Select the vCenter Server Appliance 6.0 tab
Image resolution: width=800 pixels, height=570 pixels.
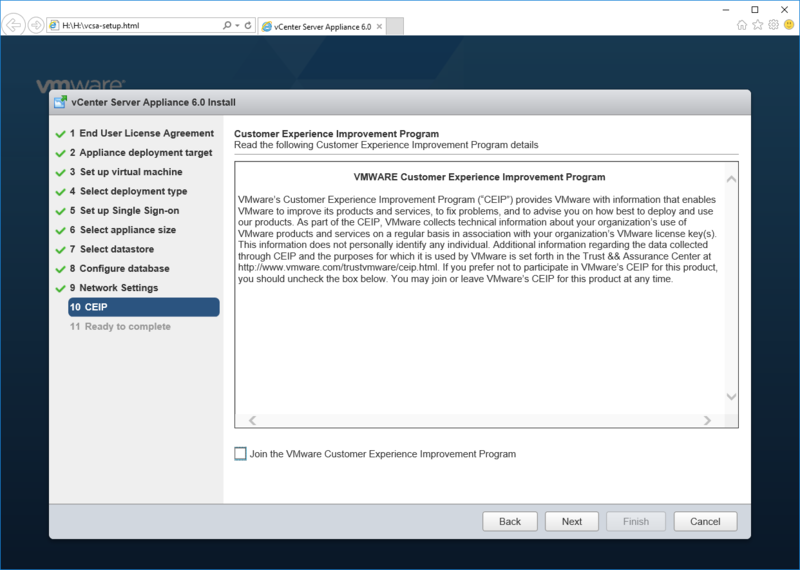pyautogui.click(x=322, y=27)
